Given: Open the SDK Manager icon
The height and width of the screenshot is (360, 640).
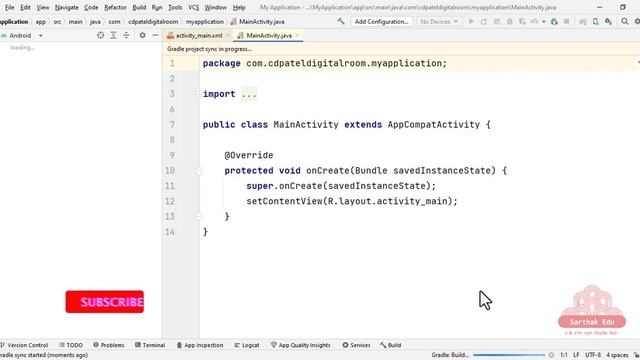Looking at the screenshot, I should pyautogui.click(x=608, y=21).
